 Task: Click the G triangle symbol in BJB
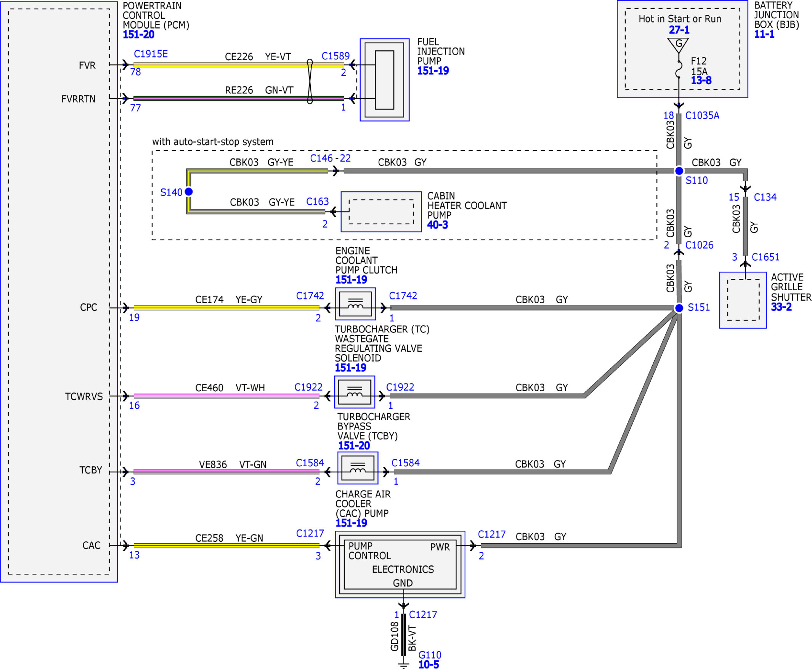pyautogui.click(x=679, y=45)
